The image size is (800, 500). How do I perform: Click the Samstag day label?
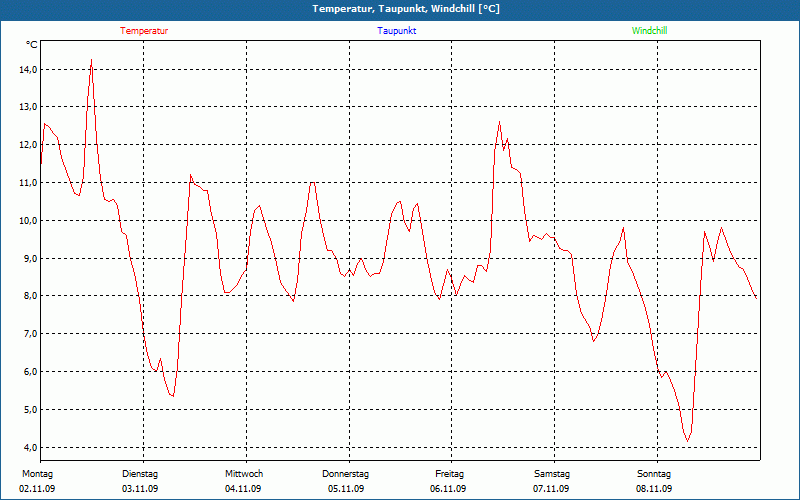[x=552, y=474]
